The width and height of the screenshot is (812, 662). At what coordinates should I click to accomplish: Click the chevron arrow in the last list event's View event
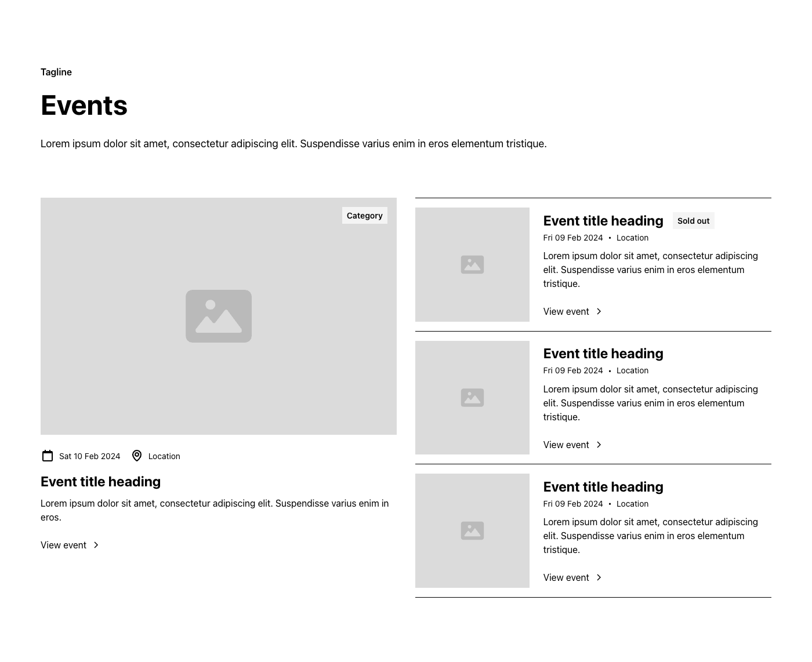[599, 577]
